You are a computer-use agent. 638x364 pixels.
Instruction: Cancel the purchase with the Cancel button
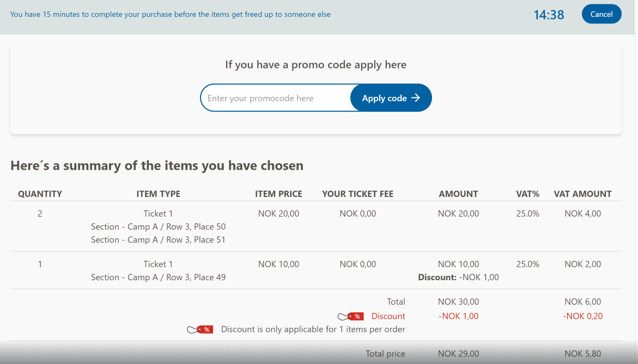click(x=601, y=14)
